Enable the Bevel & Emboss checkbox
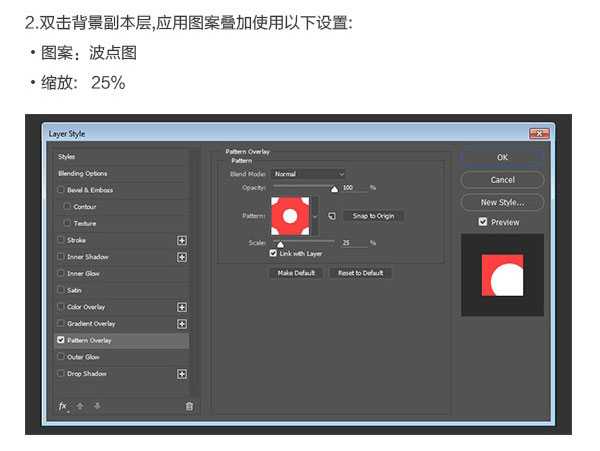This screenshot has width=600, height=451. coord(61,190)
